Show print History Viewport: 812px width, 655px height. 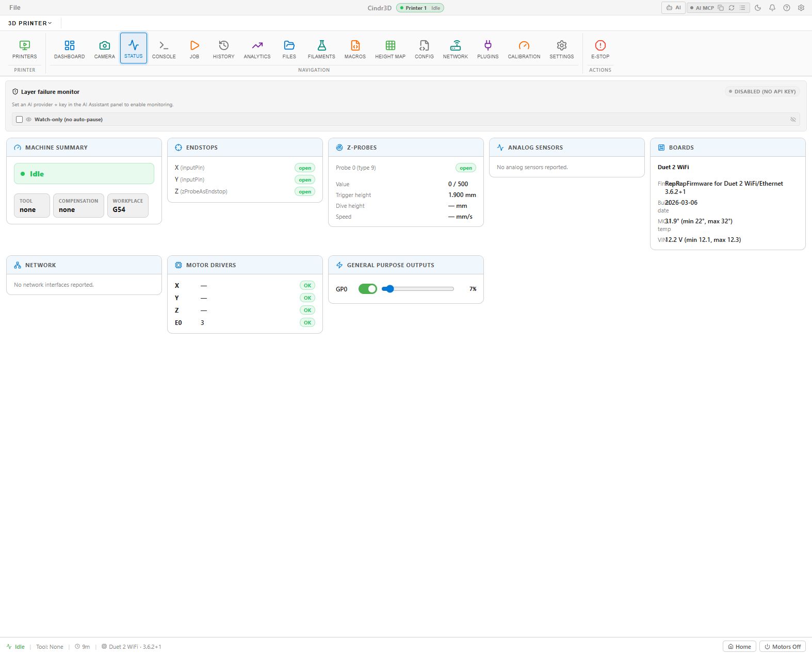pyautogui.click(x=223, y=48)
